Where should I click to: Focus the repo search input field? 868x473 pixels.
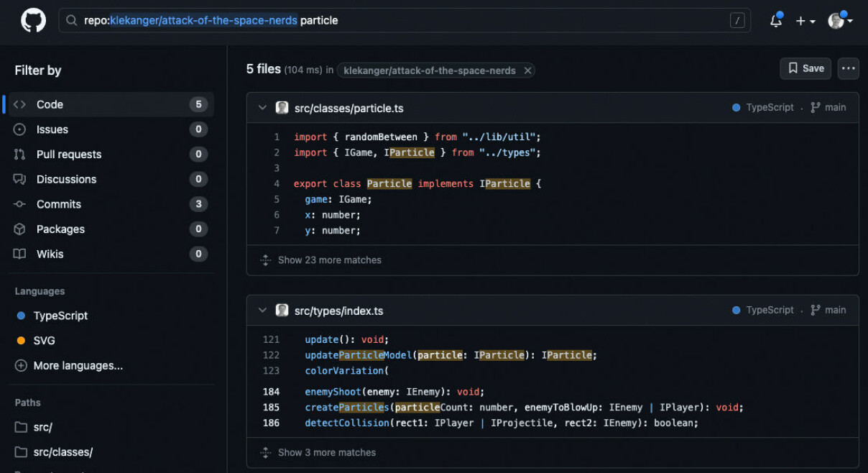pos(405,21)
